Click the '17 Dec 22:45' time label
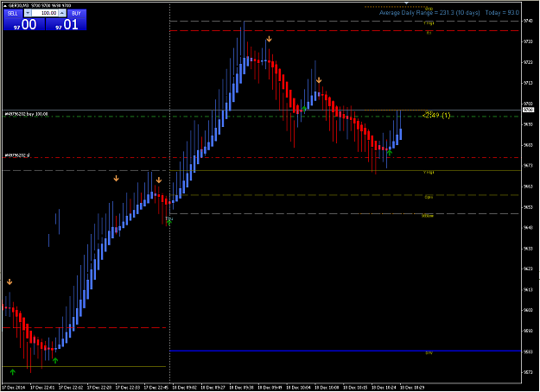 [156, 388]
